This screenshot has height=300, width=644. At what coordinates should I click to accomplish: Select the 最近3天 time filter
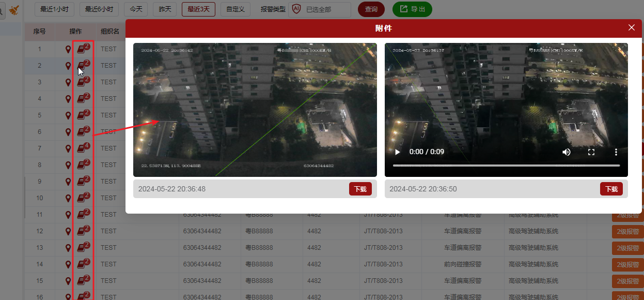point(198,9)
